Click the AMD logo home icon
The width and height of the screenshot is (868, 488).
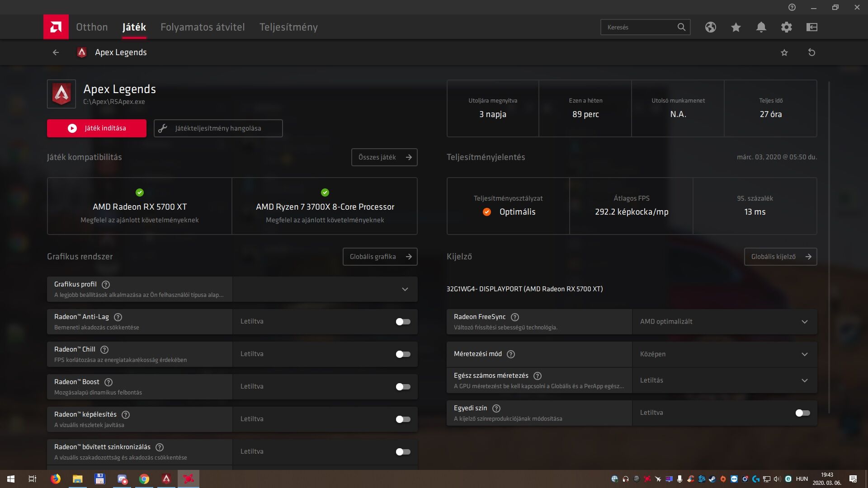point(56,27)
